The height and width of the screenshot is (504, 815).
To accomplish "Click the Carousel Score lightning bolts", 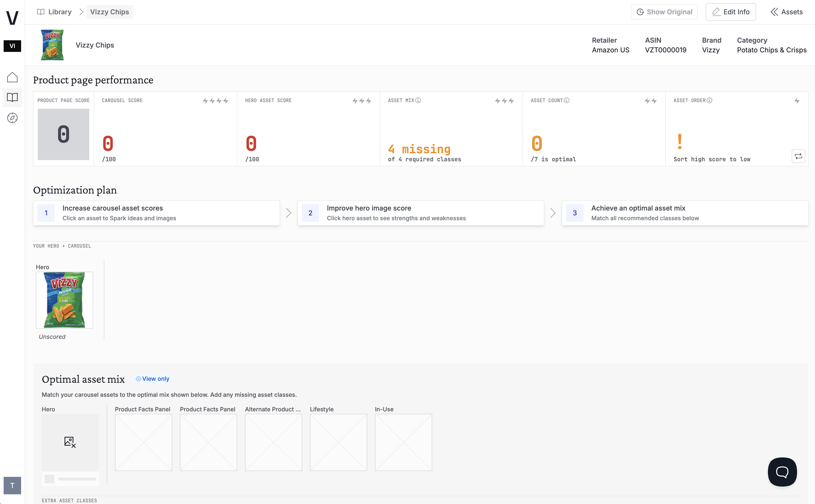I will (215, 101).
